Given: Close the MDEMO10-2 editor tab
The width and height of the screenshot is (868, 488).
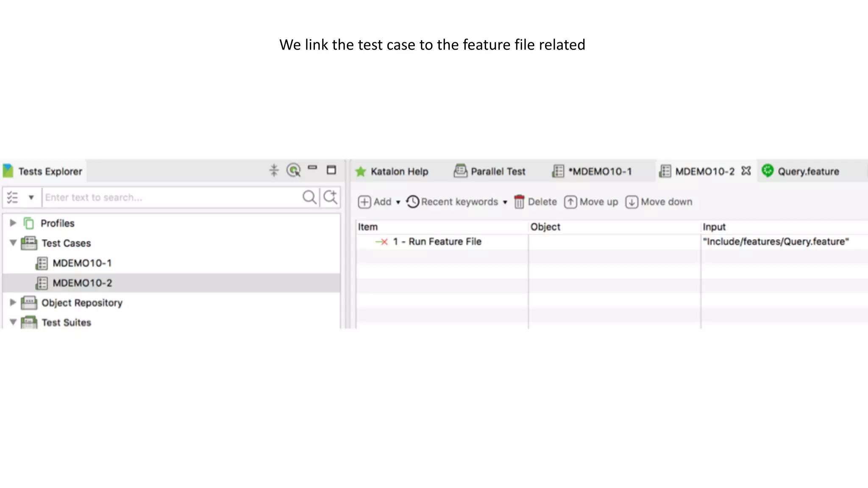Looking at the screenshot, I should (x=746, y=171).
